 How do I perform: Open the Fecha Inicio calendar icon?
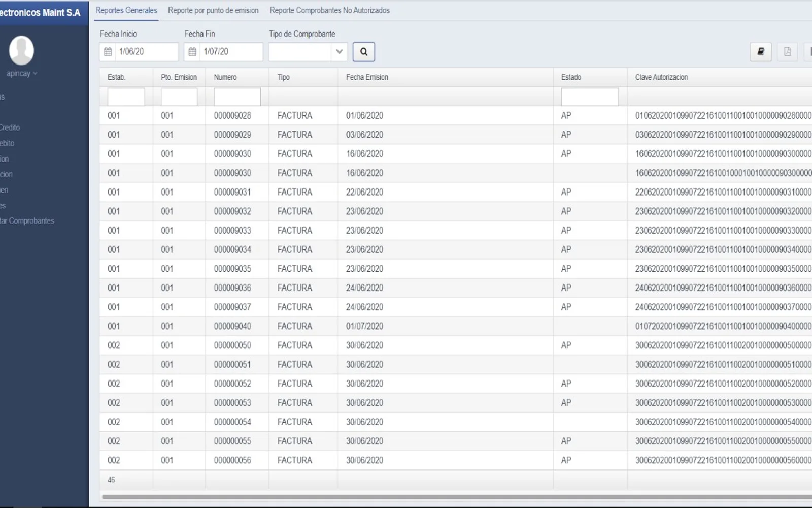tap(108, 51)
